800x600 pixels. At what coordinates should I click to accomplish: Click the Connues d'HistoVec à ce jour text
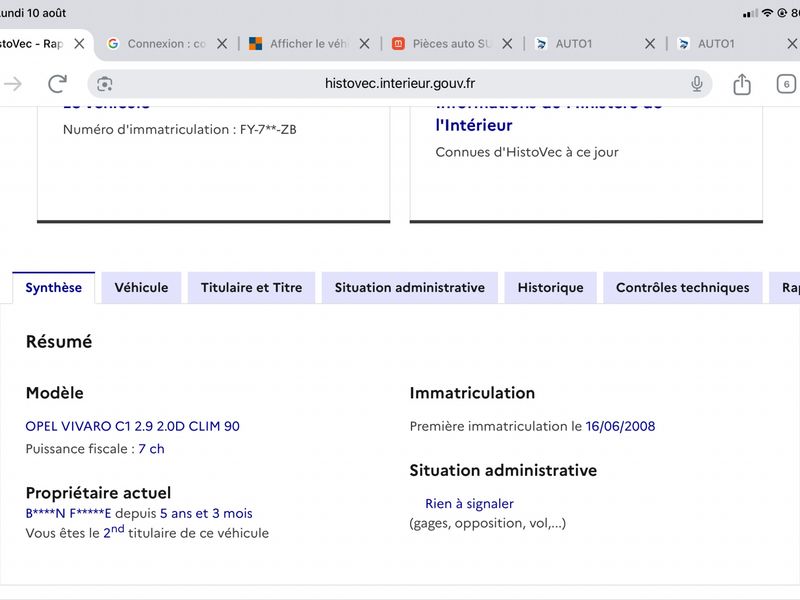click(527, 152)
